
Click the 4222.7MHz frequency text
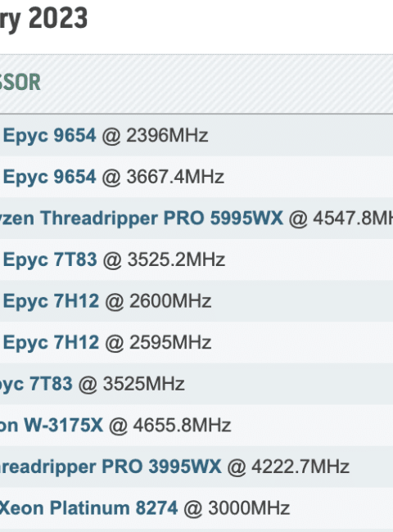point(300,467)
